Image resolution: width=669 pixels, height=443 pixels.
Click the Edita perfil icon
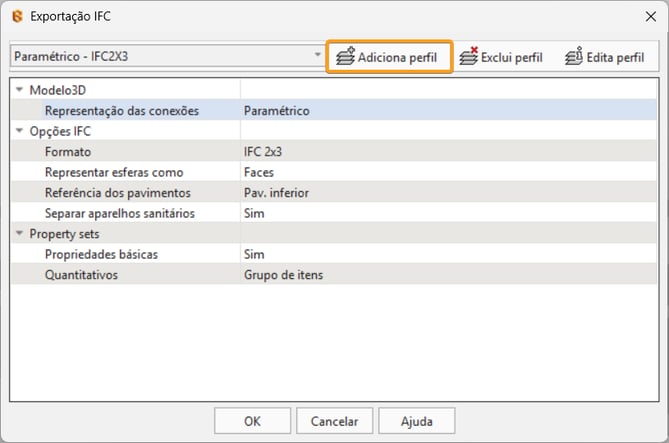[574, 56]
